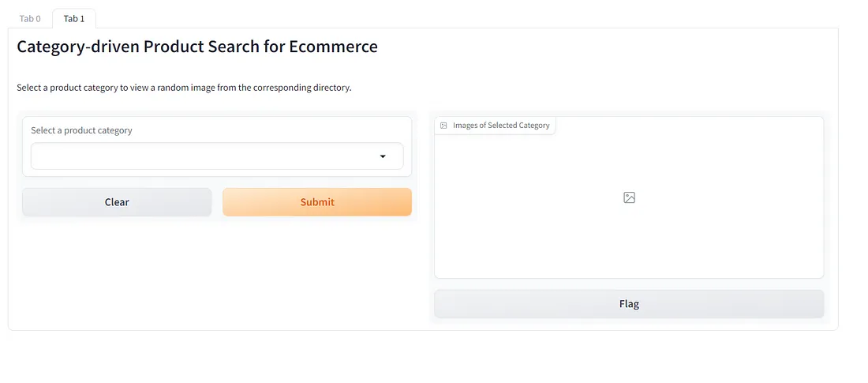
Task: Click the Category-driven Product Search heading
Action: coord(197,47)
